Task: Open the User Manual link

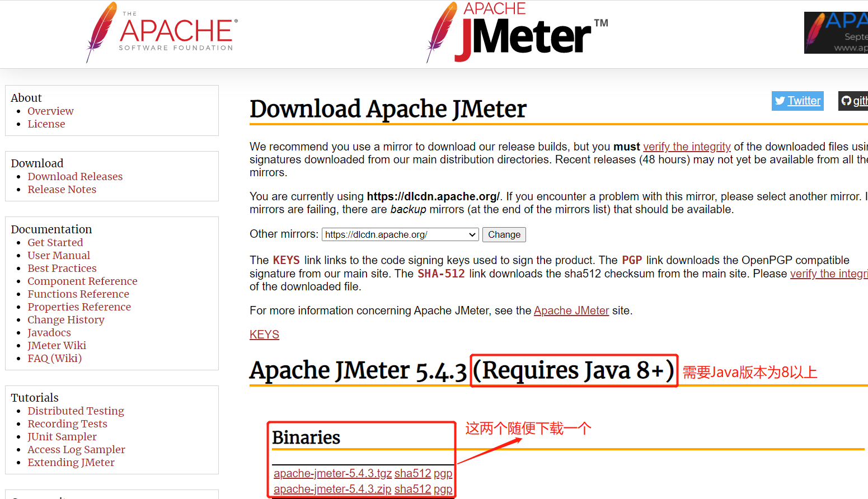Action: click(59, 255)
